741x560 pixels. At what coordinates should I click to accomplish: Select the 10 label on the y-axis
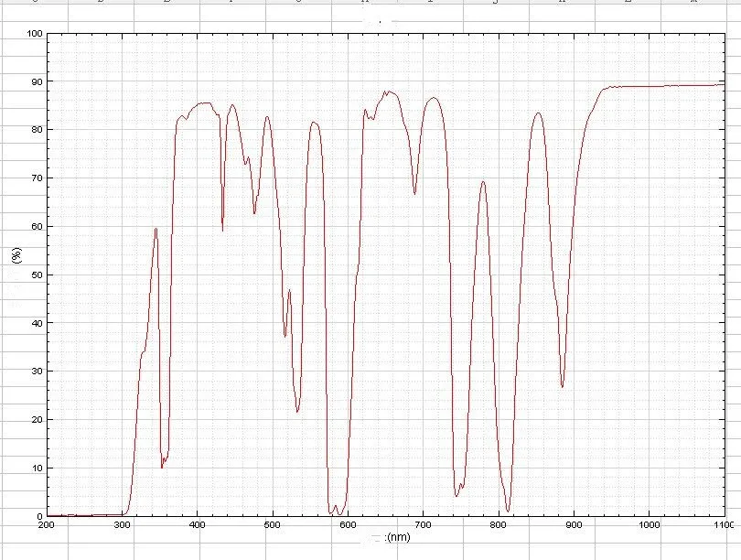[37, 468]
